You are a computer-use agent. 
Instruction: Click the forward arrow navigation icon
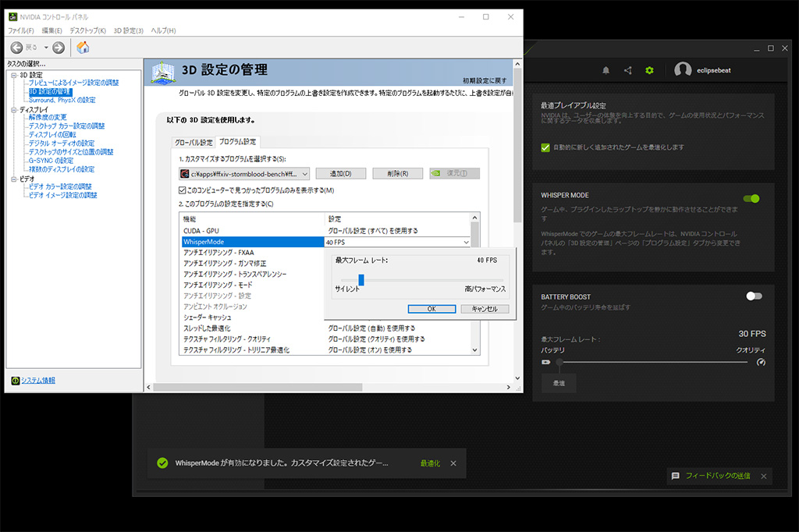tap(59, 48)
